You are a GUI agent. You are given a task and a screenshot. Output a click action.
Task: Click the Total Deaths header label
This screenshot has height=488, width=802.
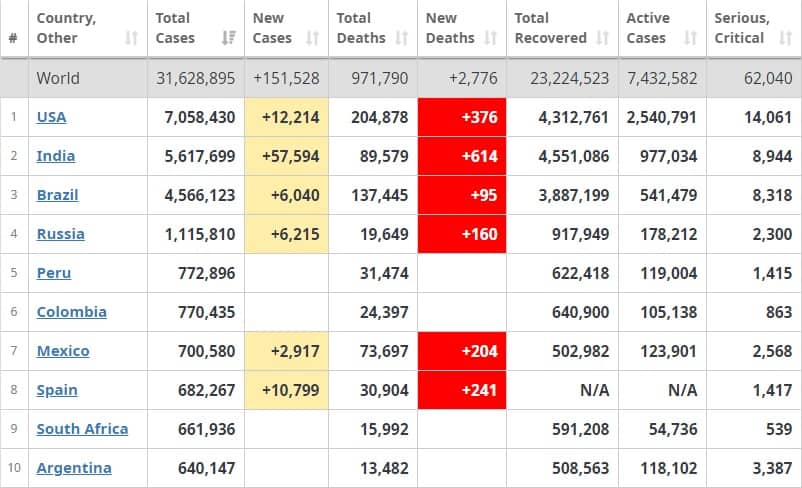coord(361,28)
